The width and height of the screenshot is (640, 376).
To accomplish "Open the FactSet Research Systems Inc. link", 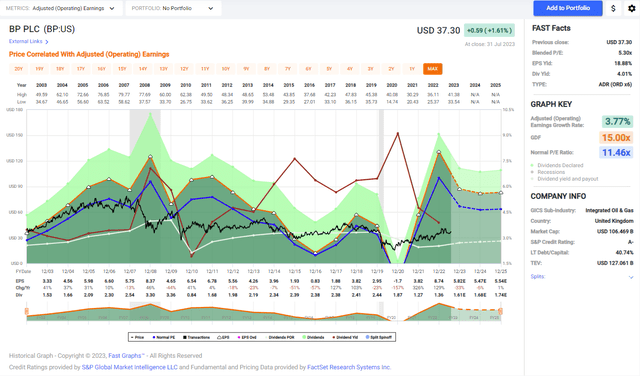I will (x=349, y=367).
